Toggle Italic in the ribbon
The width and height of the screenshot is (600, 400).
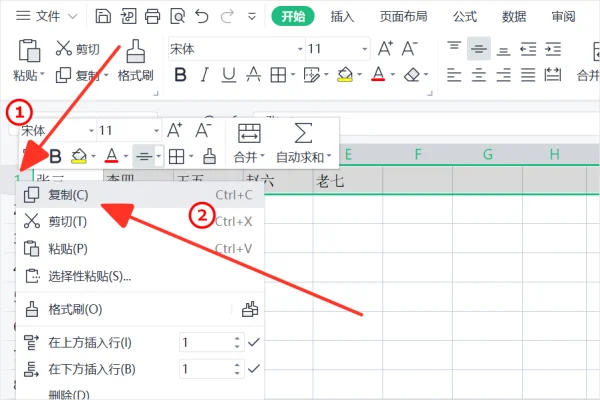(205, 75)
